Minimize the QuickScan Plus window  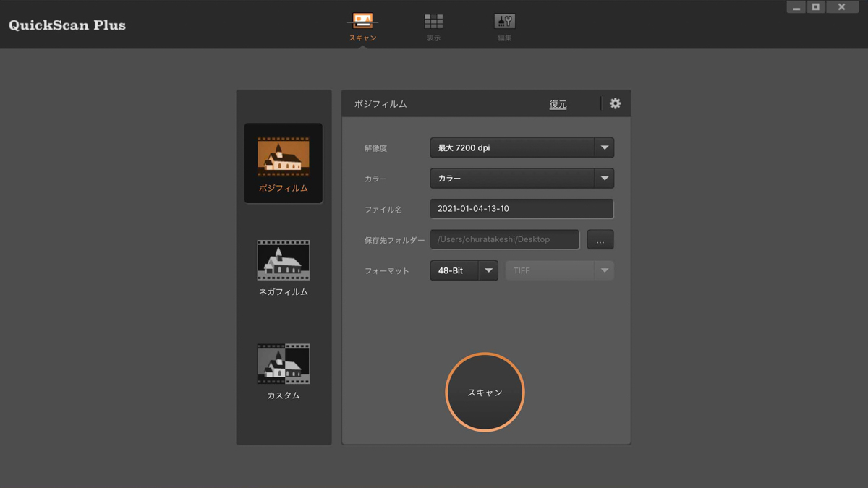coord(796,7)
